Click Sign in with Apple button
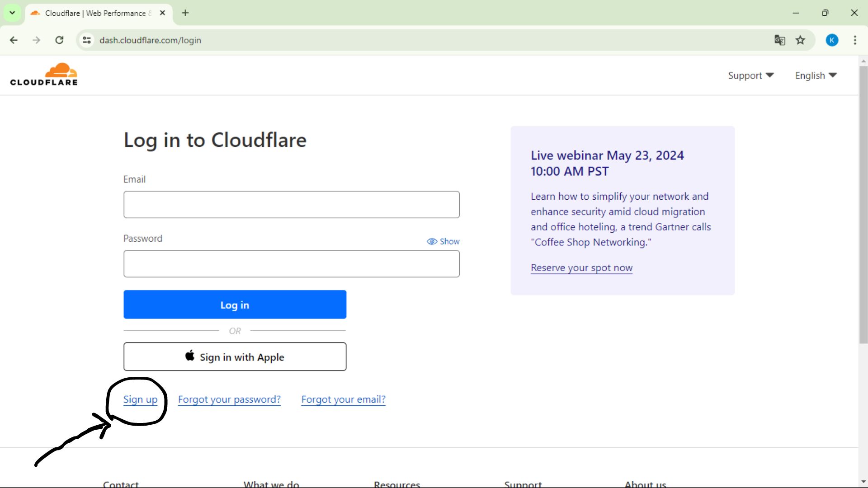 [235, 357]
